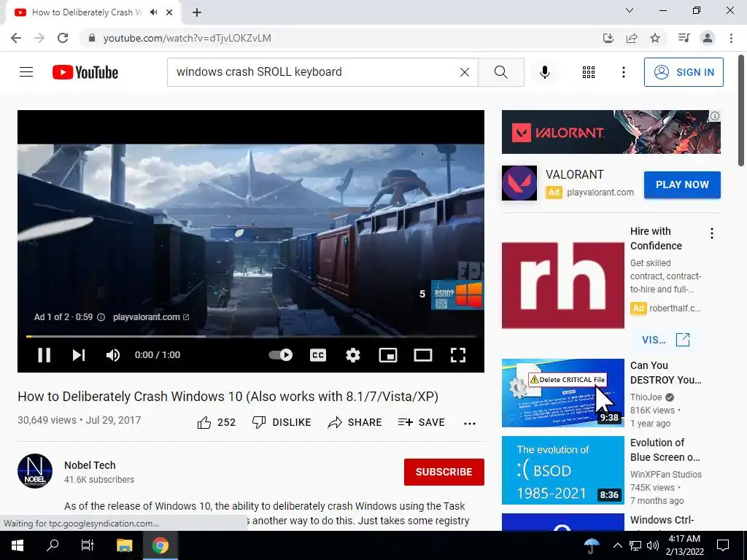Screen dimensions: 747x560
Task: Mute the tab audio speaker icon
Action: (x=153, y=12)
